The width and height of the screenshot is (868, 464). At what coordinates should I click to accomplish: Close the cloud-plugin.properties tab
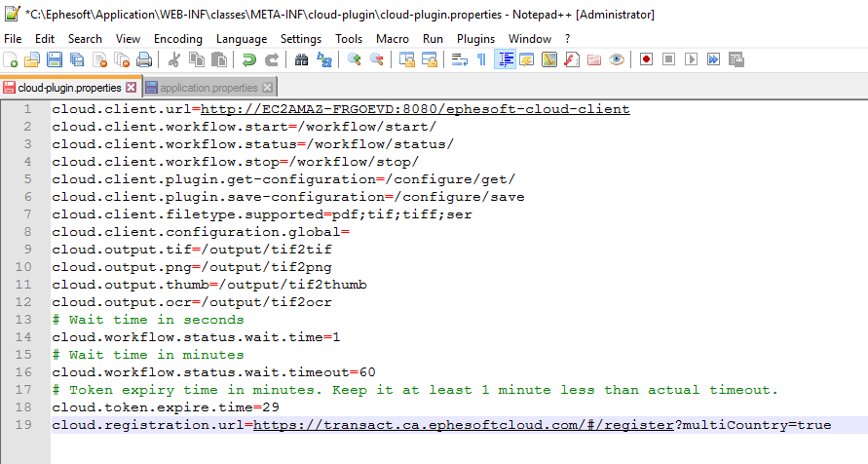pyautogui.click(x=132, y=88)
